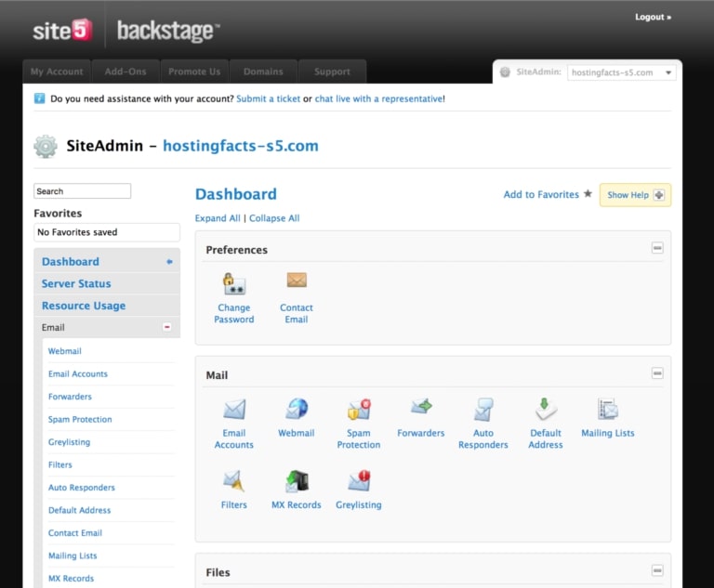Launch Webmail globe icon in Mail panel
Viewport: 714px width, 588px height.
coord(297,408)
